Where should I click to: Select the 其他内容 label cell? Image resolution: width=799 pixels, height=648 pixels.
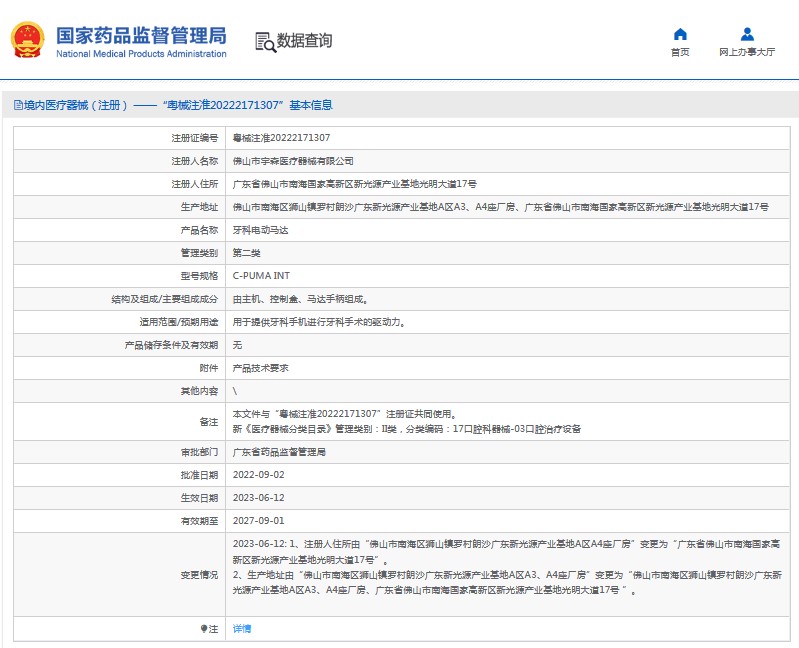click(120, 391)
